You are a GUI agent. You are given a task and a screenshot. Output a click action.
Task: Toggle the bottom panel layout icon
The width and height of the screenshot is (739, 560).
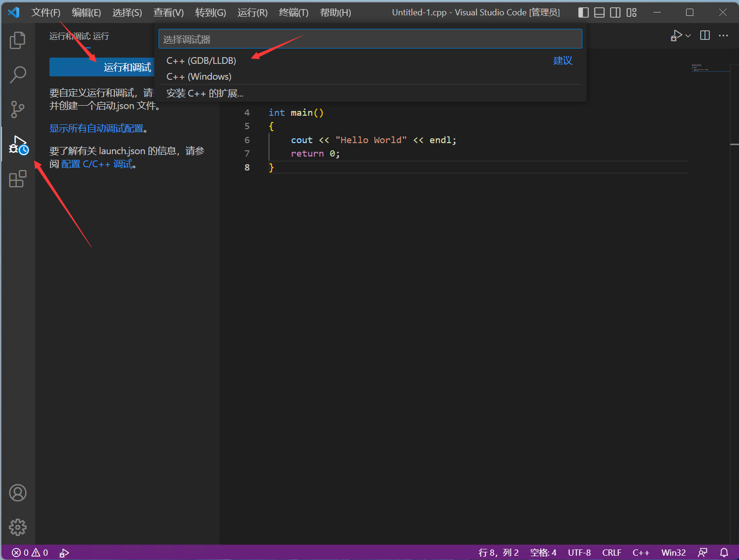click(599, 12)
